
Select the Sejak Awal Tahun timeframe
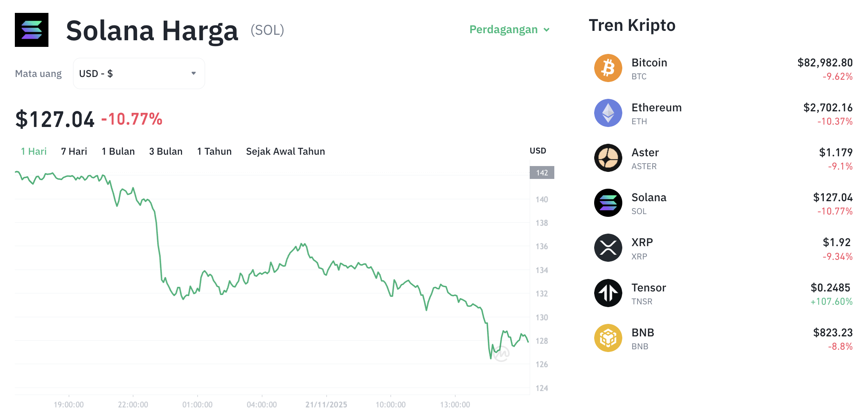[x=285, y=151]
